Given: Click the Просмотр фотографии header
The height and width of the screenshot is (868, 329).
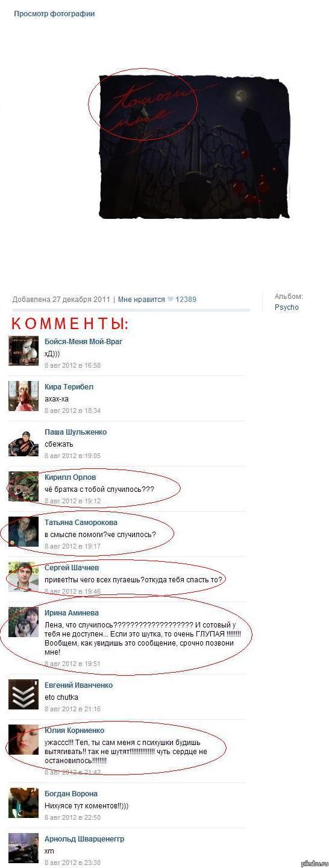Looking at the screenshot, I should (54, 13).
